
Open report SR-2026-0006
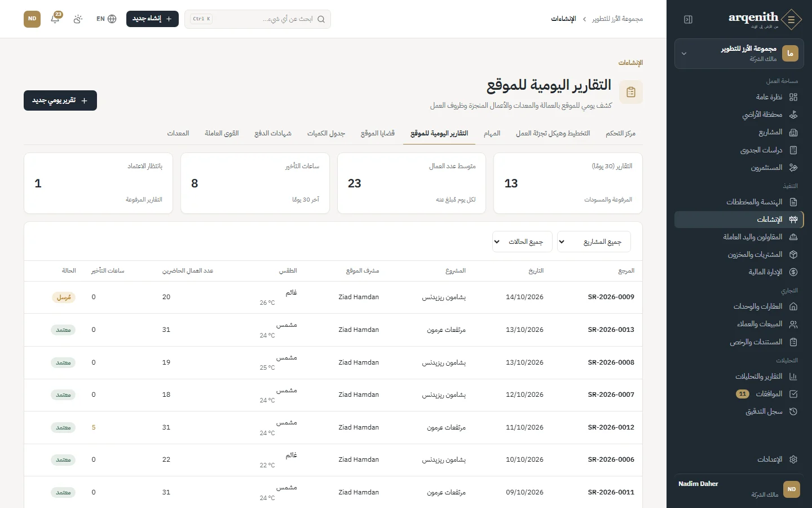coord(611,459)
